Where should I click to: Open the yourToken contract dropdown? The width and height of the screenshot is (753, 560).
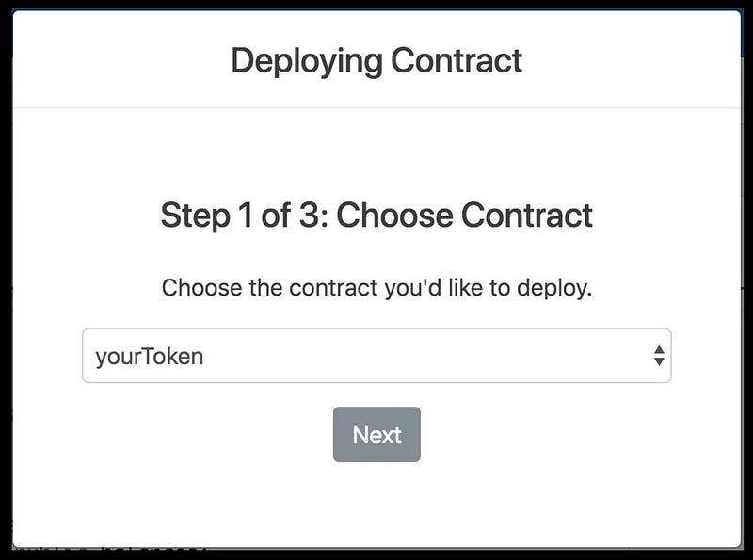point(376,356)
